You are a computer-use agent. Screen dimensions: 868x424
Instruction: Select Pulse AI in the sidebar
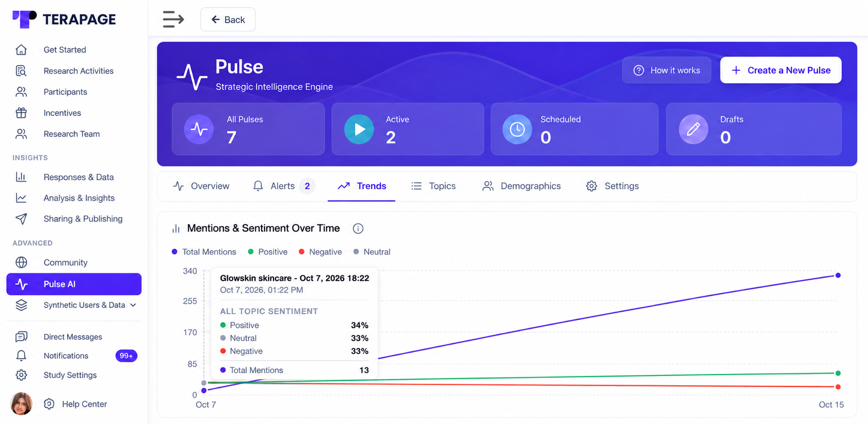tap(74, 284)
